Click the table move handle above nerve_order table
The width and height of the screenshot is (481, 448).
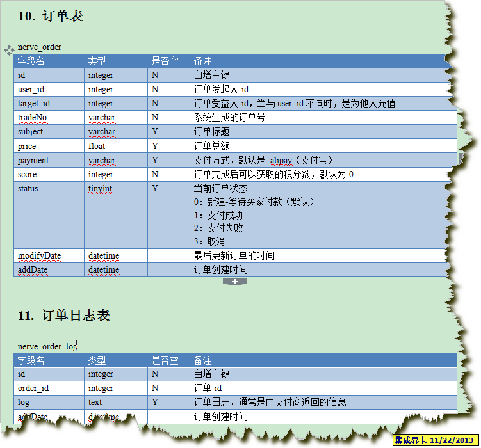9,49
